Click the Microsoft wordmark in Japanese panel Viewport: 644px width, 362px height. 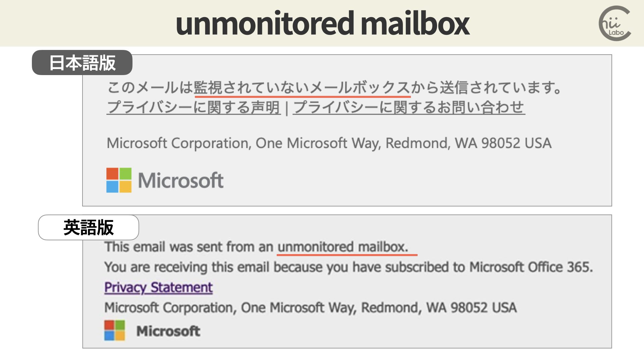(181, 180)
